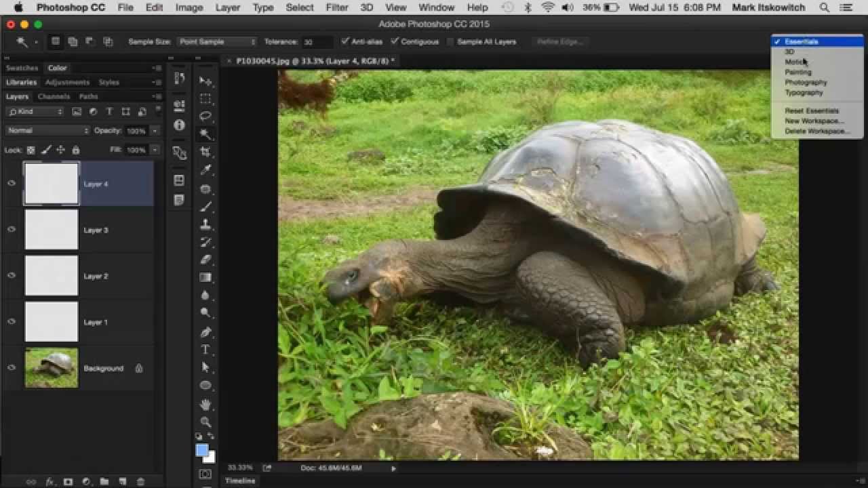Click the blue foreground color swatch
Viewport: 868px width, 488px height.
202,450
